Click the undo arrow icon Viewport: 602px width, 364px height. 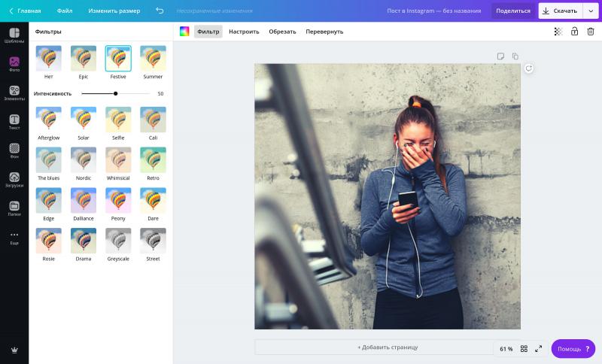coord(160,11)
